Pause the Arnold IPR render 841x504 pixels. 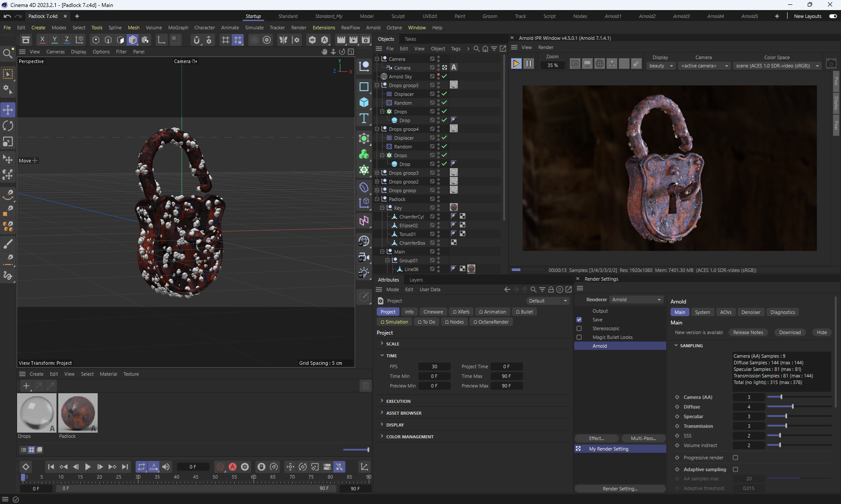529,64
